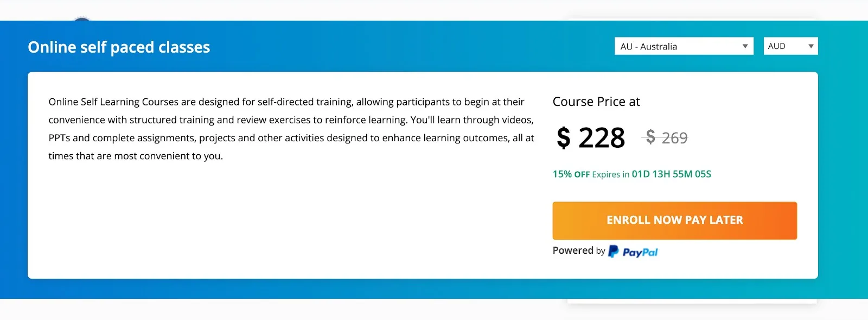Click the arrow on the AUD selector

point(810,46)
